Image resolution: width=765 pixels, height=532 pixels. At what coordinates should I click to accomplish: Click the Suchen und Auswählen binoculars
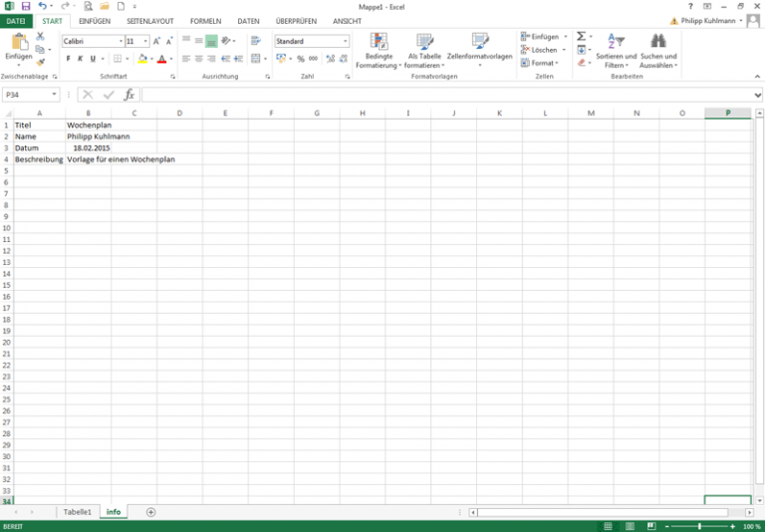pos(657,49)
